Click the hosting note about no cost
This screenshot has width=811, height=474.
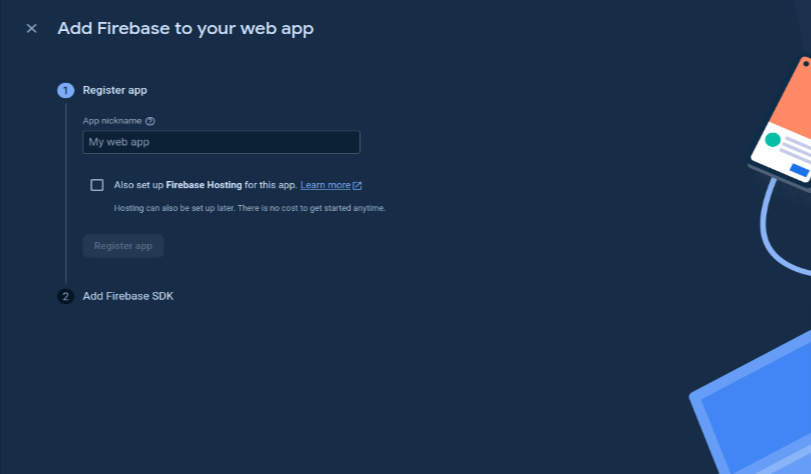click(x=249, y=208)
